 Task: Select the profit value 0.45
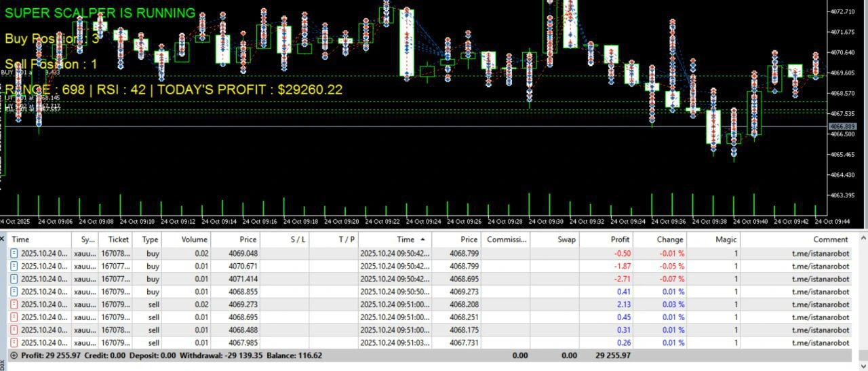pyautogui.click(x=624, y=317)
